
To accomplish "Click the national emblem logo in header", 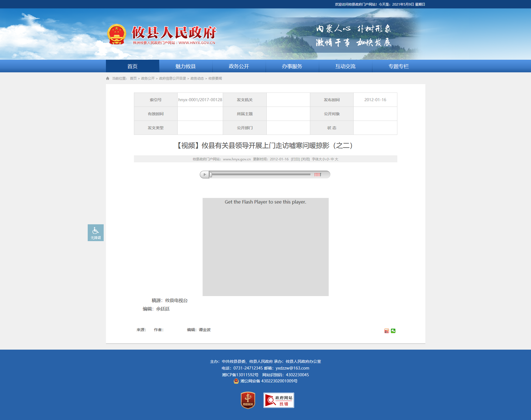I will (x=117, y=34).
